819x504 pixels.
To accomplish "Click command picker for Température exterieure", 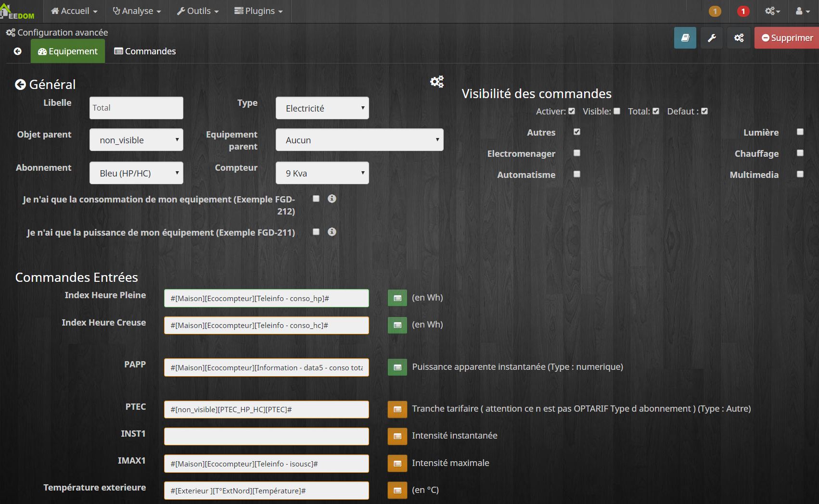I will pyautogui.click(x=397, y=491).
